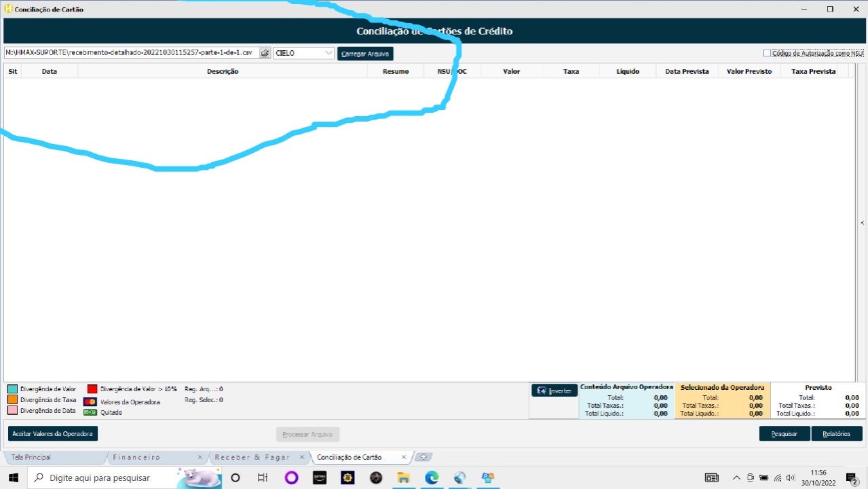
Task: Open the Windows notification center icon
Action: 851,477
